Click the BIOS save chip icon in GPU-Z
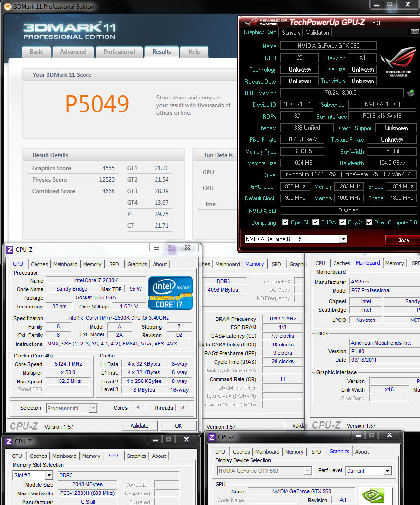Image resolution: width=420 pixels, height=505 pixels. 411,93
